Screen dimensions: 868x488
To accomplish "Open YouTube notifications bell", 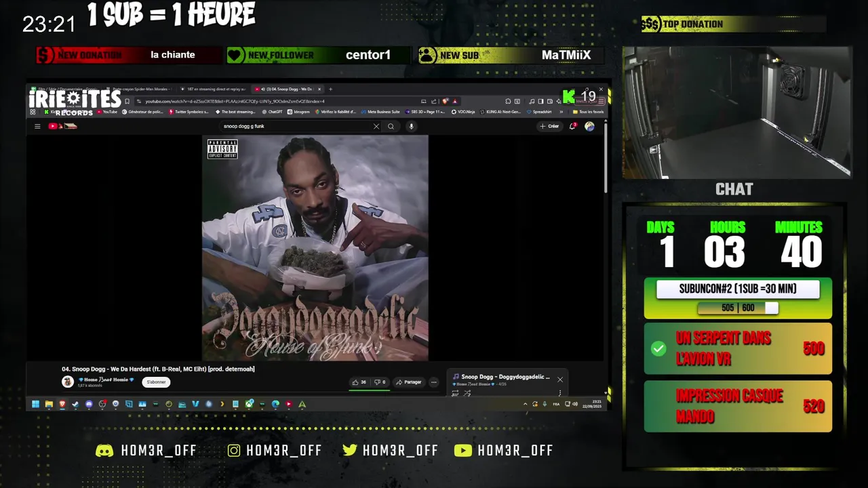I will [573, 126].
